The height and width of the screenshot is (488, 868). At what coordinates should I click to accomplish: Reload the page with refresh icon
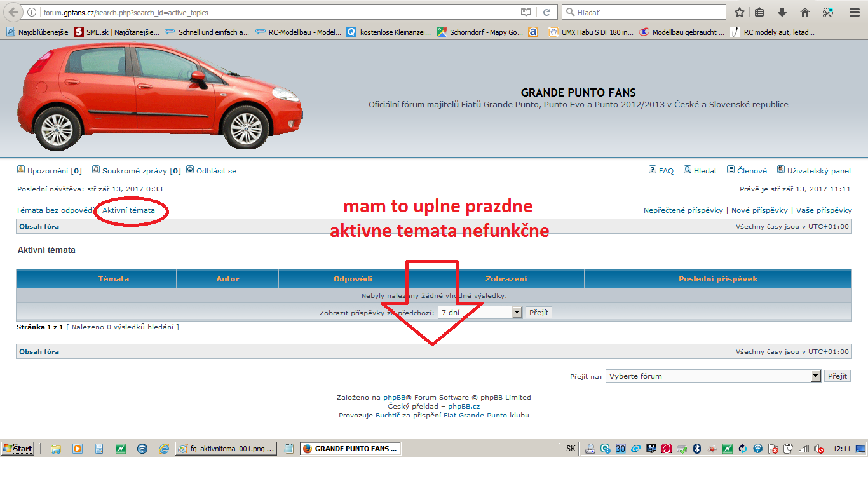546,12
